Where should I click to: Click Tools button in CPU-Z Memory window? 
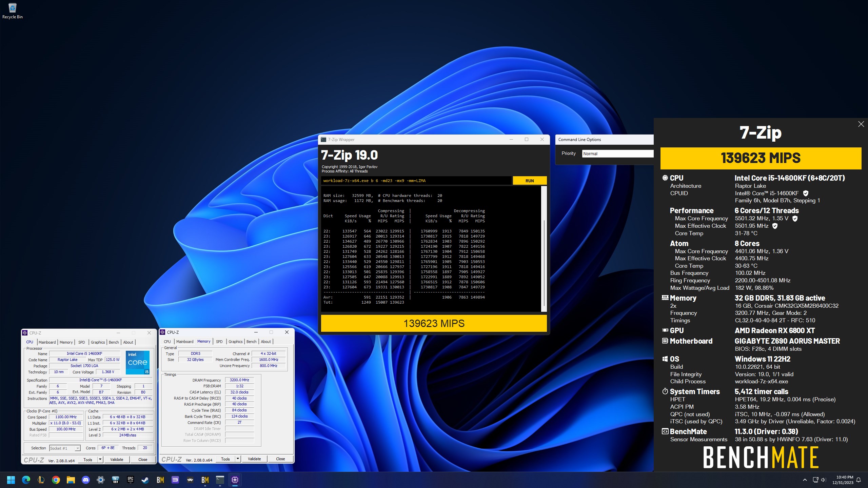(x=225, y=459)
